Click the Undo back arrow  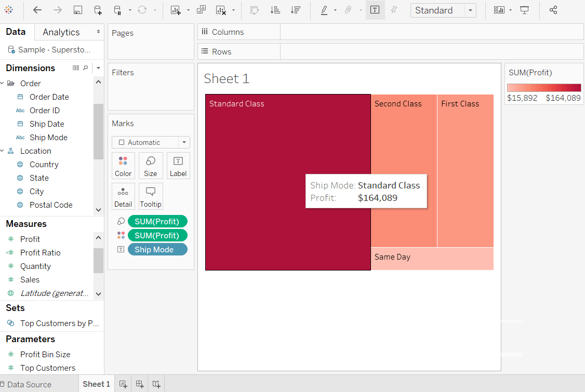[x=37, y=10]
